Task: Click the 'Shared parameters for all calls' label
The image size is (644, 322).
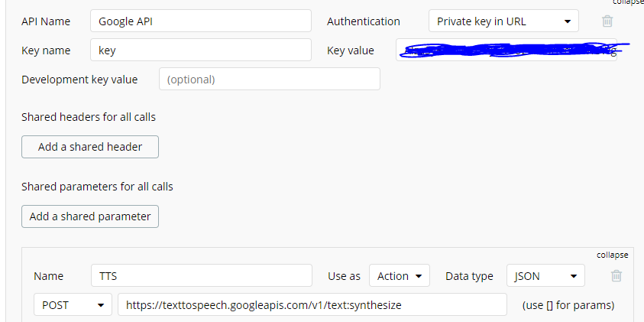Action: coord(102,187)
